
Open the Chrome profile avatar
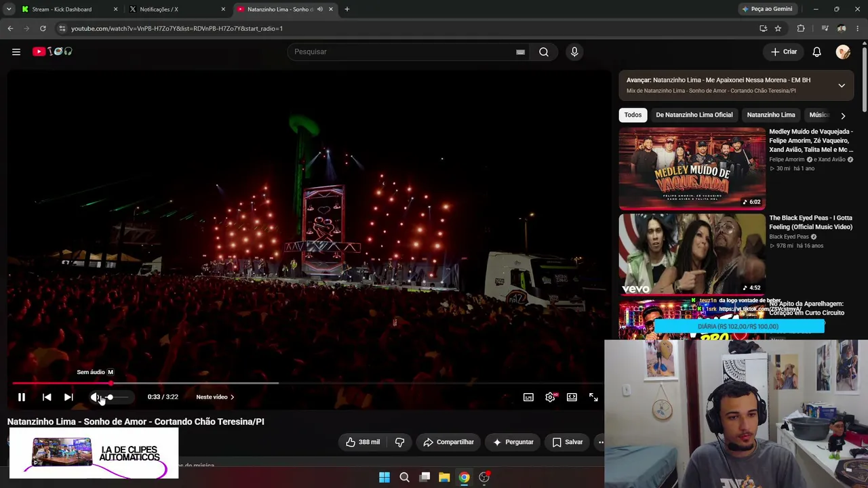coord(842,28)
